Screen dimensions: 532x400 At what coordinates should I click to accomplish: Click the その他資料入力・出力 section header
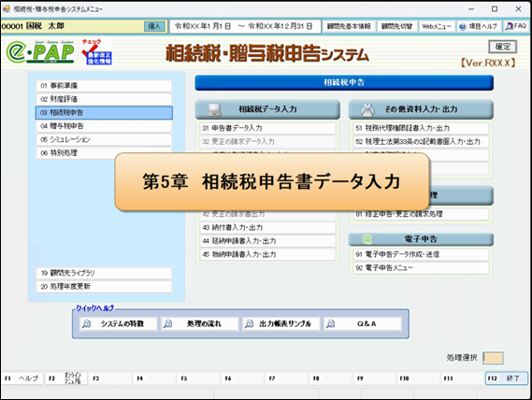[421, 109]
